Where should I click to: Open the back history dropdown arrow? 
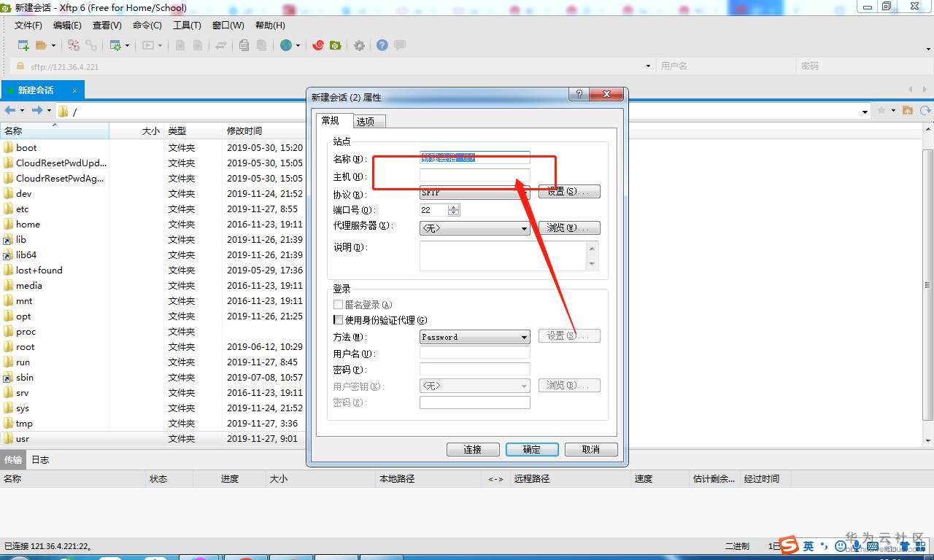[x=22, y=111]
